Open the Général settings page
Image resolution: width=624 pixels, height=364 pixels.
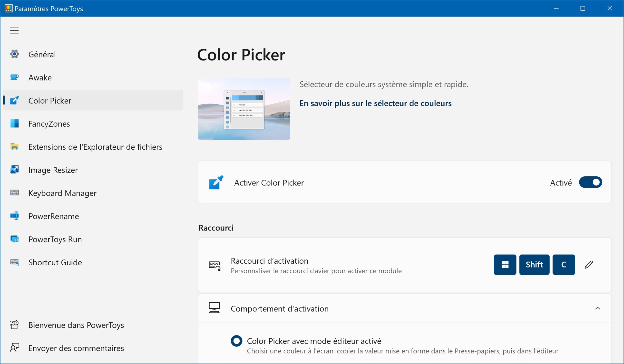pyautogui.click(x=93, y=54)
